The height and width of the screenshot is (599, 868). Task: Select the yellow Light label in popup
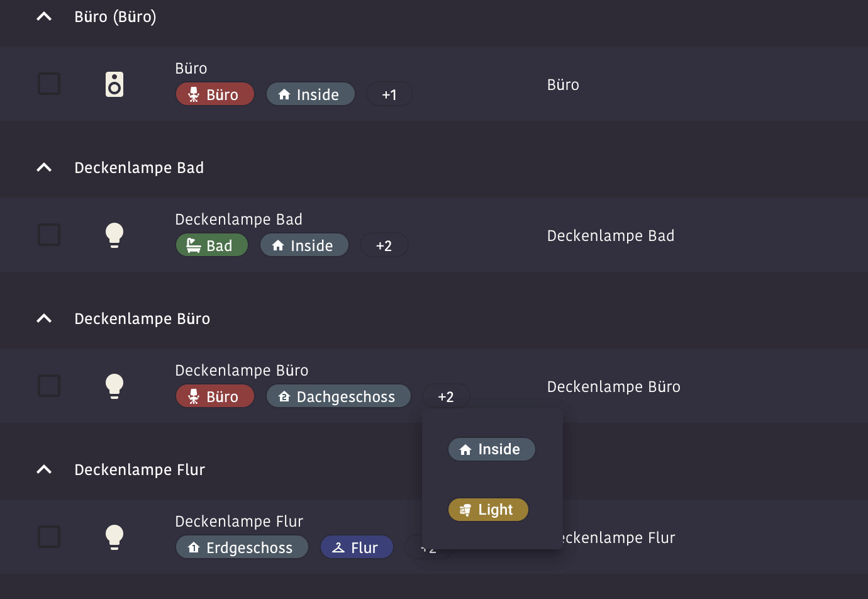click(x=488, y=510)
